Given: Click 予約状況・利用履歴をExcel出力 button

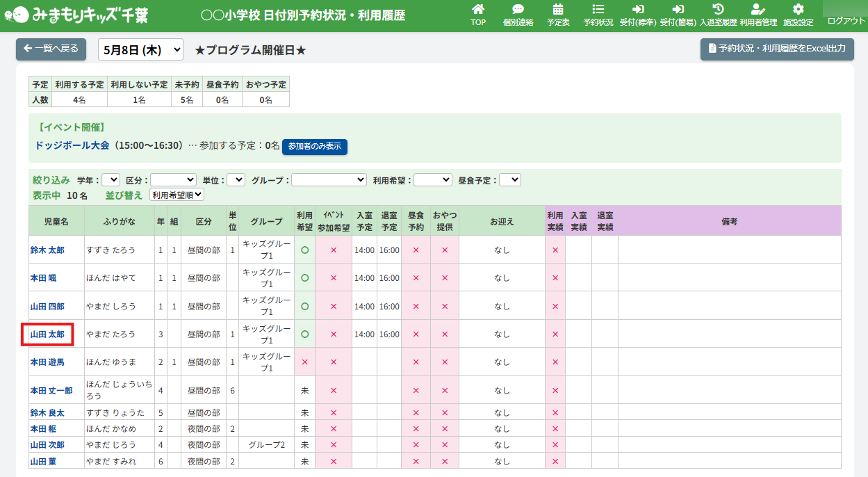Looking at the screenshot, I should 776,49.
